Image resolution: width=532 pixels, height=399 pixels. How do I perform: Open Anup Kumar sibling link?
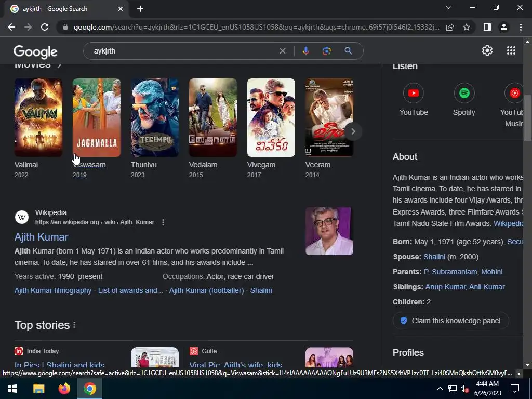[445, 287]
